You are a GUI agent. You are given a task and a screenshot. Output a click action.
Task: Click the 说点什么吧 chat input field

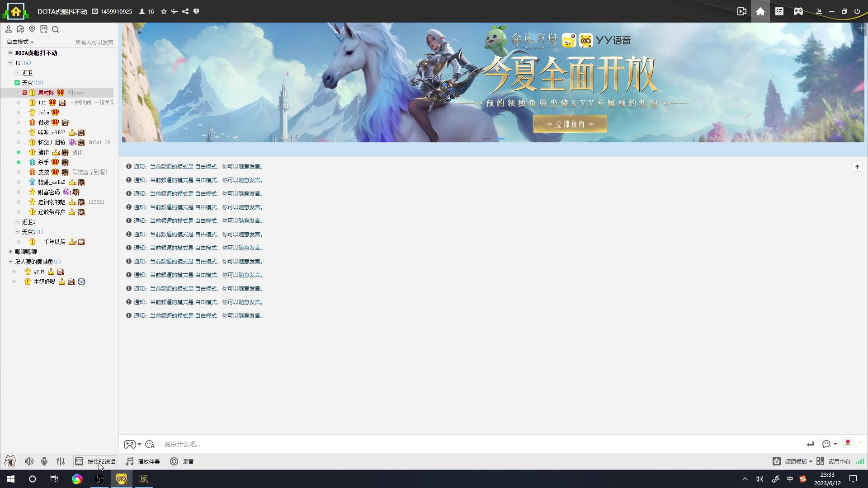point(481,444)
